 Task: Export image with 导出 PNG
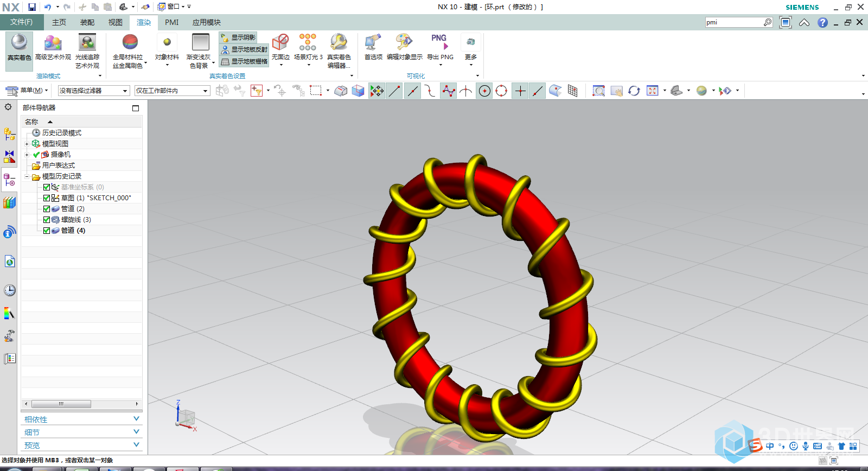click(440, 50)
